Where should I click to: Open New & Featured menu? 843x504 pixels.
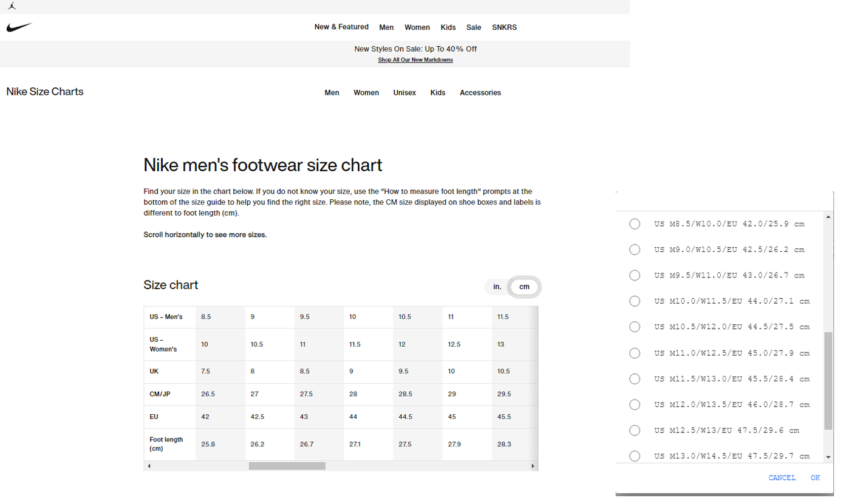click(341, 27)
